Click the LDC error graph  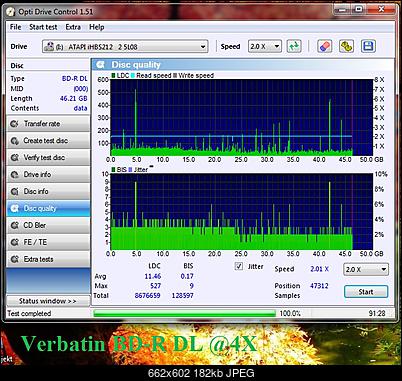[241, 117]
